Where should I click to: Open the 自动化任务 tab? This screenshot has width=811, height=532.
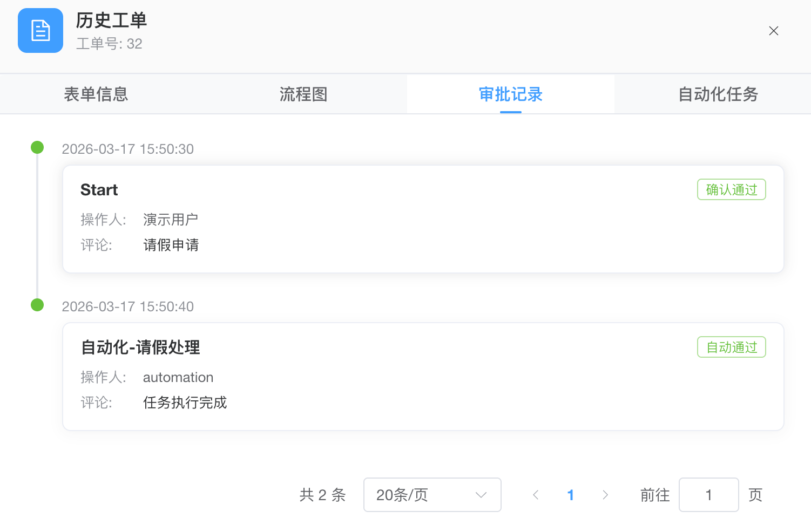[718, 94]
